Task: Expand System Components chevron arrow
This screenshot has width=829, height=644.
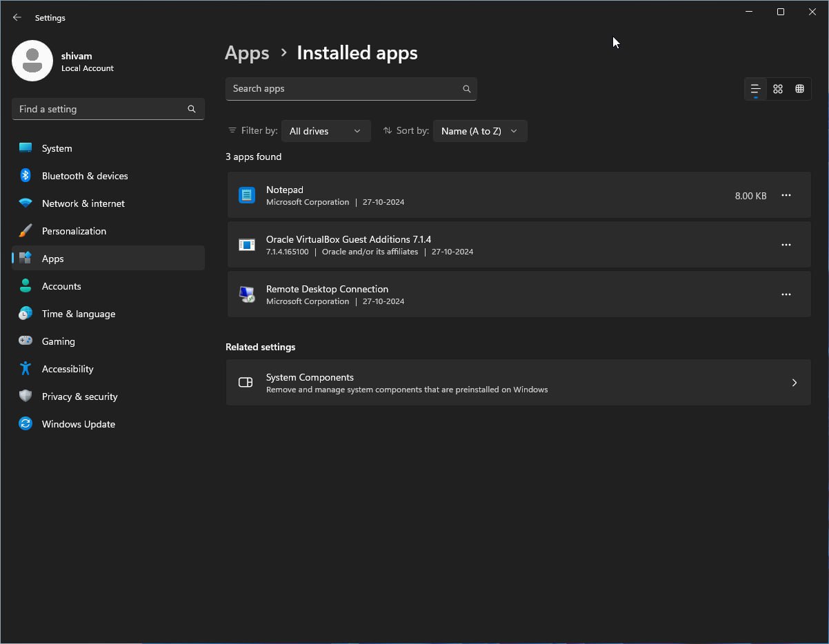Action: [x=795, y=383]
